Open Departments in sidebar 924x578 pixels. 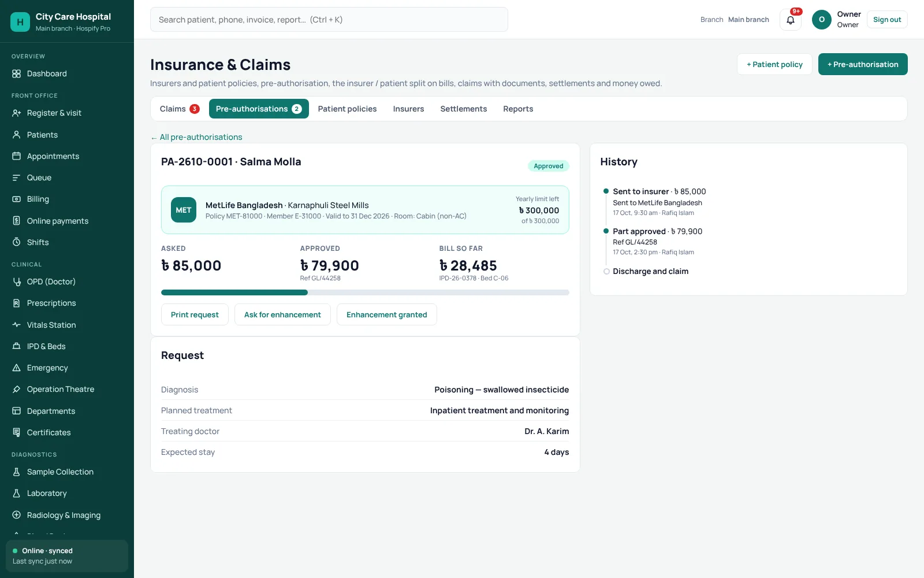pos(67,411)
